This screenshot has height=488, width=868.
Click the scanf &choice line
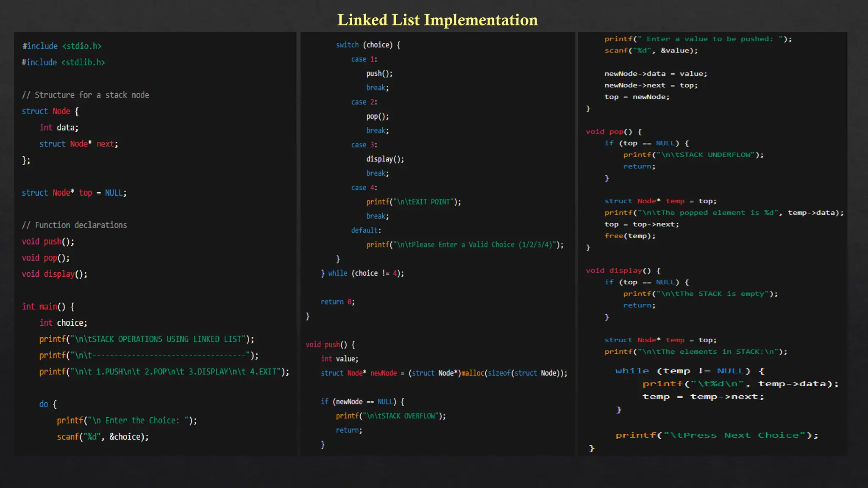103,437
